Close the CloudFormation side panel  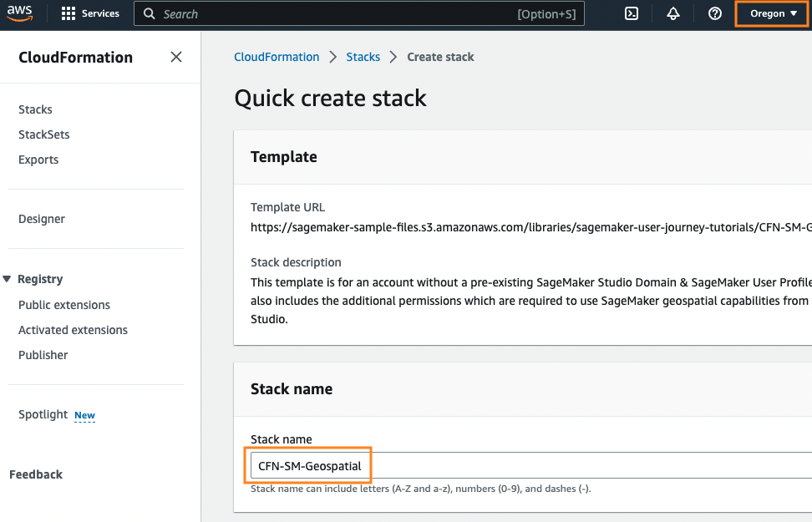coord(176,57)
